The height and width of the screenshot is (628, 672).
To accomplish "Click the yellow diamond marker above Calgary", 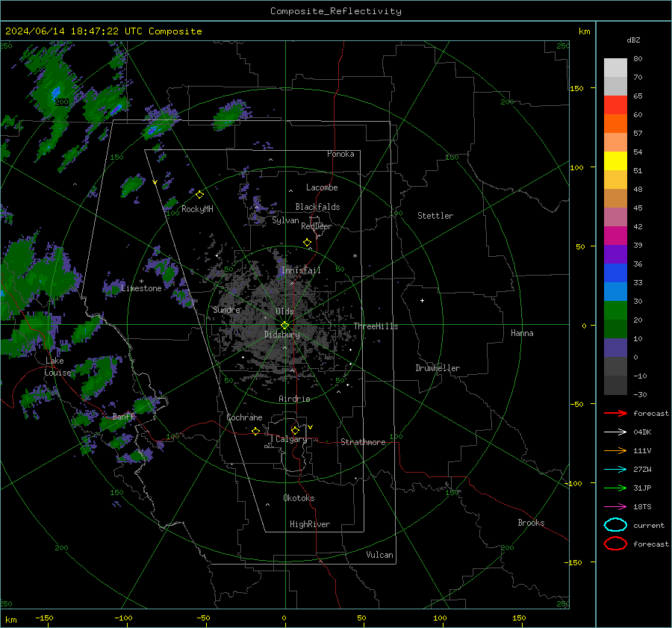I will [x=295, y=430].
